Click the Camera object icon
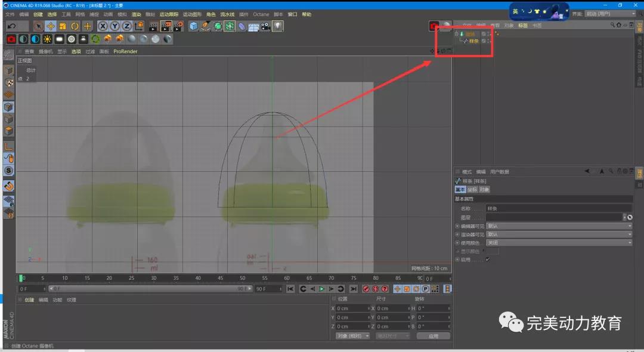Viewport: 644px width, 352px height. pos(265,26)
